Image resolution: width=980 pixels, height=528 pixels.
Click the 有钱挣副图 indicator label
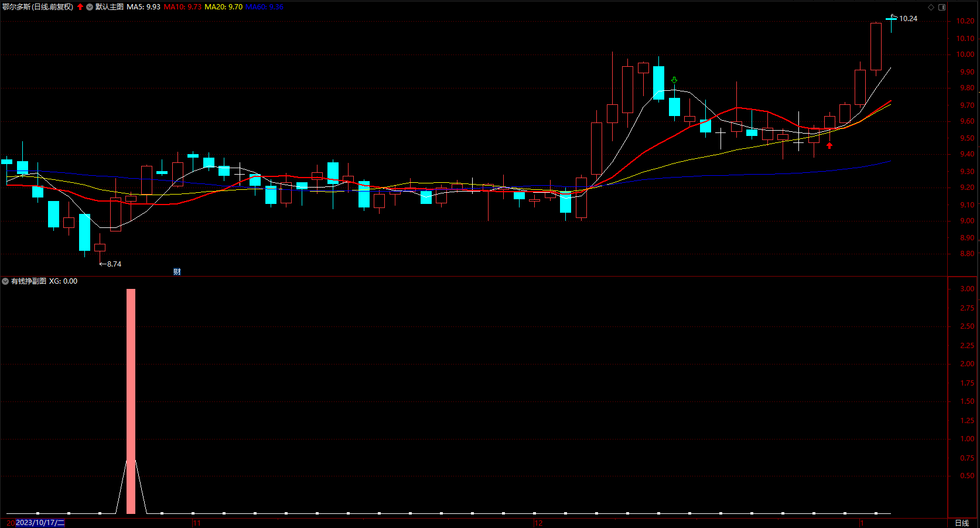click(29, 281)
